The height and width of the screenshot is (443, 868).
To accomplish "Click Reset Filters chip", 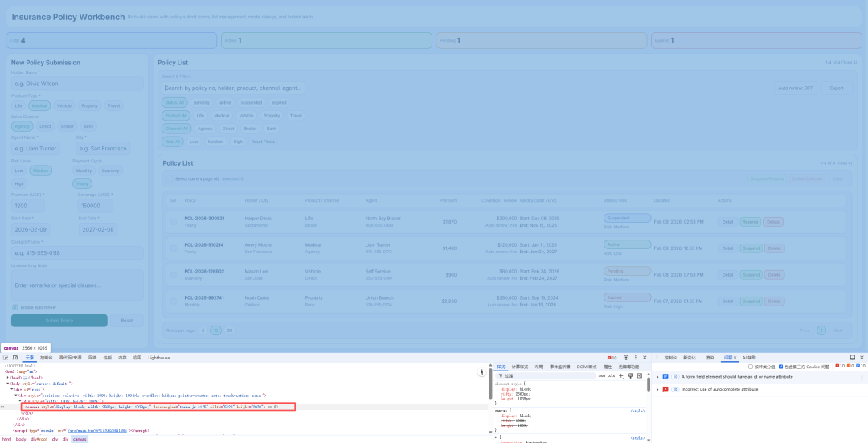I will pos(263,142).
